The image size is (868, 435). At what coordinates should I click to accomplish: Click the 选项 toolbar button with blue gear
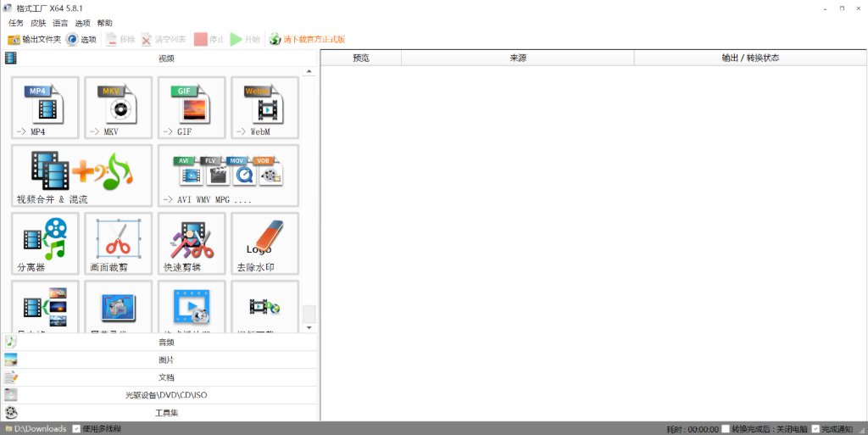(x=81, y=39)
